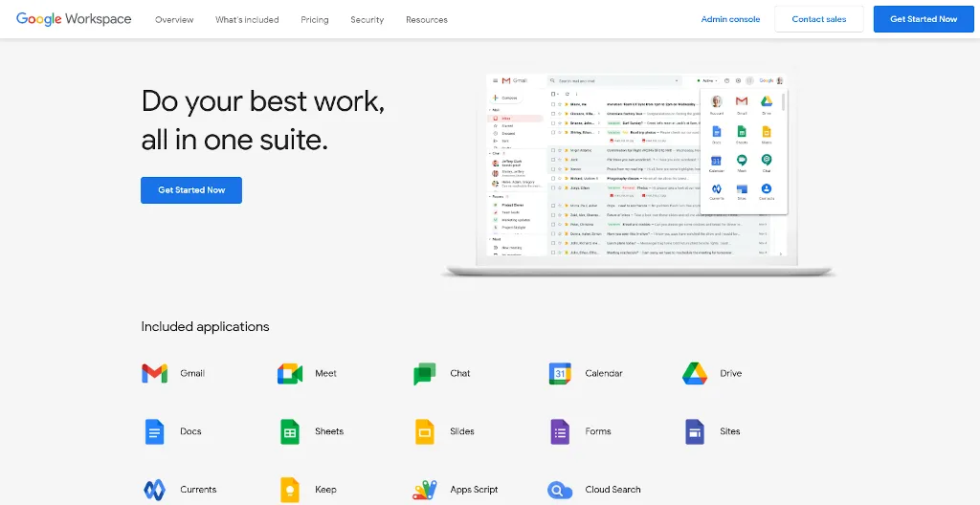980x505 pixels.
Task: Click the Compose button in the laptop mockup
Action: 506,99
